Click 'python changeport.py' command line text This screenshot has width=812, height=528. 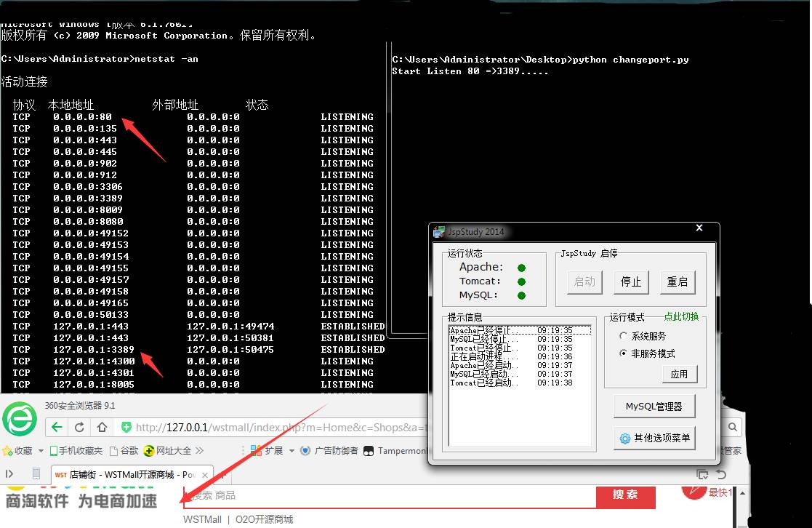[631, 60]
